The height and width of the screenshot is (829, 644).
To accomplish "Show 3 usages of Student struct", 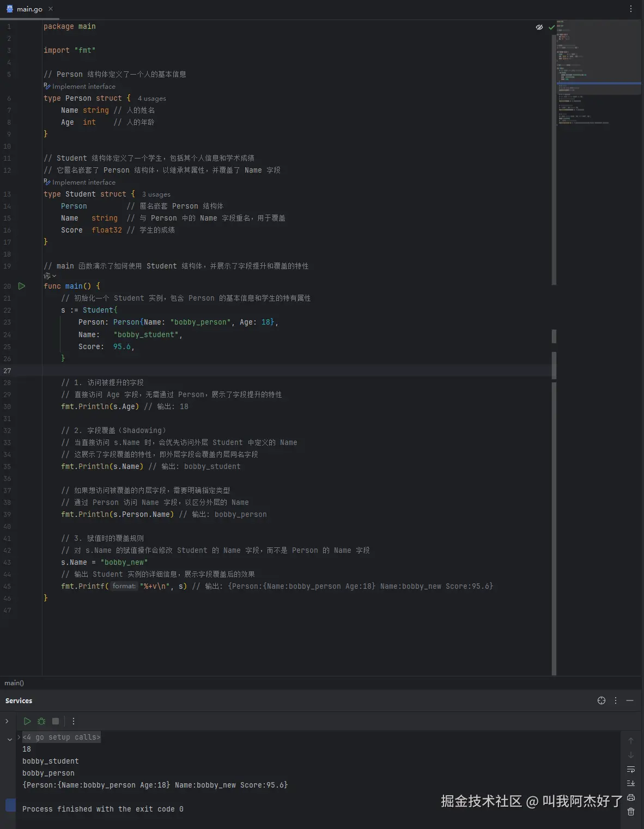I will tap(156, 194).
